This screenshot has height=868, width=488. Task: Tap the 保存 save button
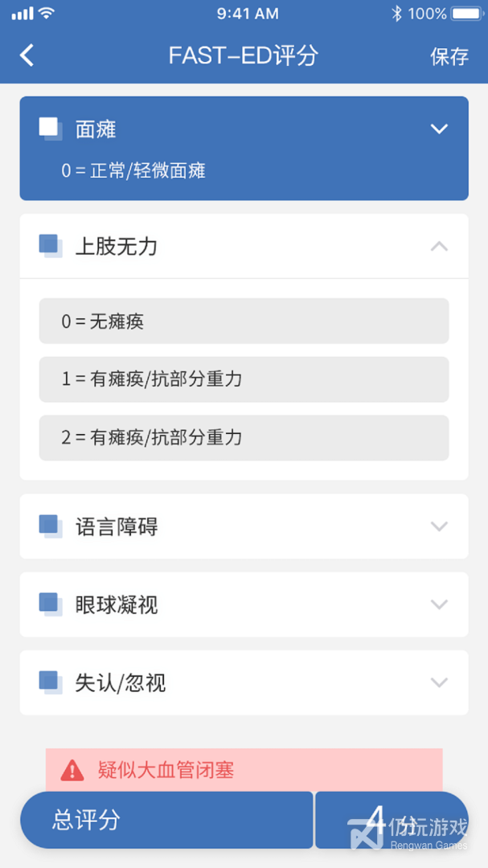click(x=449, y=56)
